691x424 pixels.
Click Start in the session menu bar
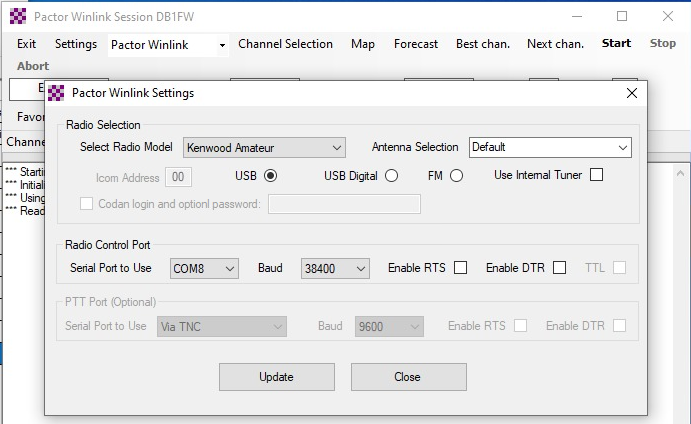[x=616, y=44]
